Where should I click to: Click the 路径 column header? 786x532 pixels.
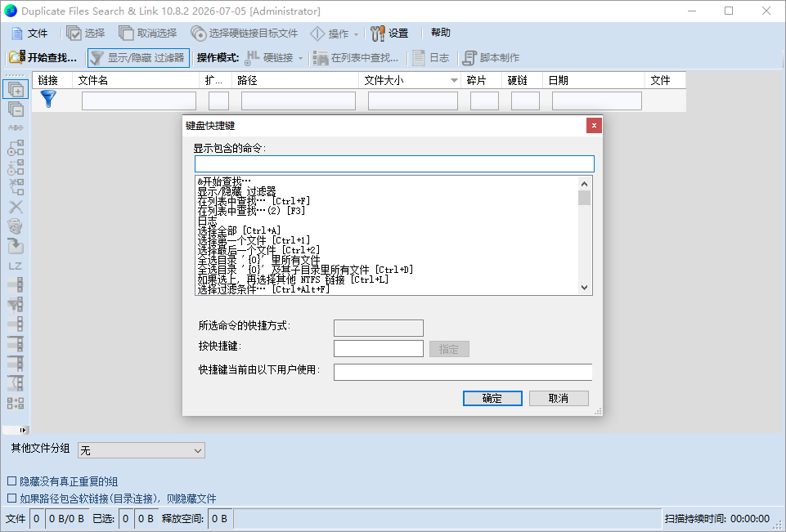pyautogui.click(x=295, y=80)
